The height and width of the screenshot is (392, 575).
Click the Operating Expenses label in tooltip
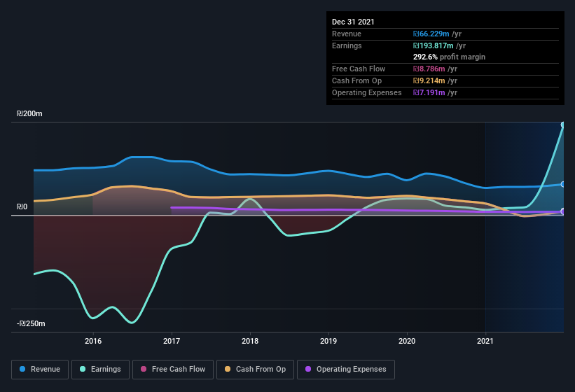tap(367, 92)
